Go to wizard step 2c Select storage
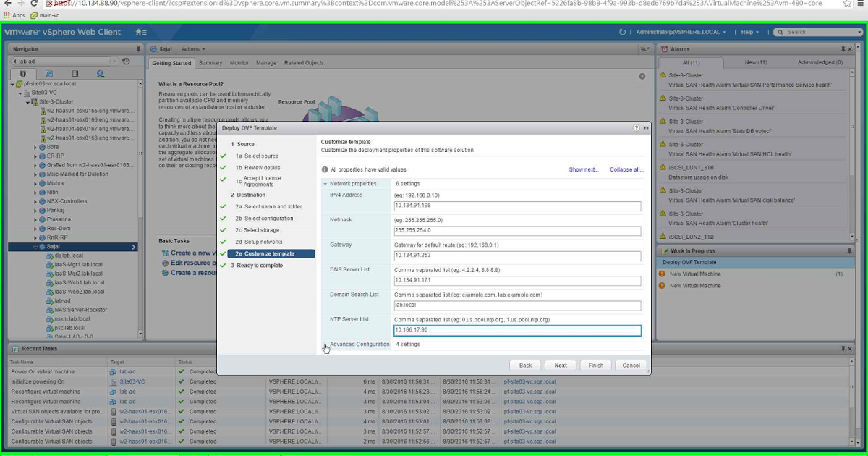The image size is (868, 456). click(257, 230)
